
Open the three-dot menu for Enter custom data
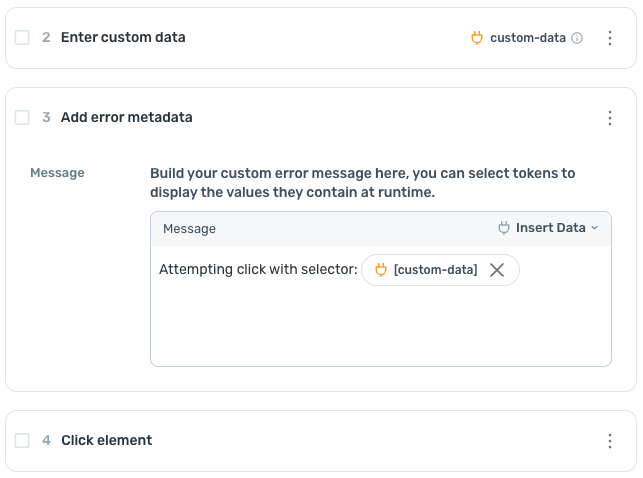point(610,38)
